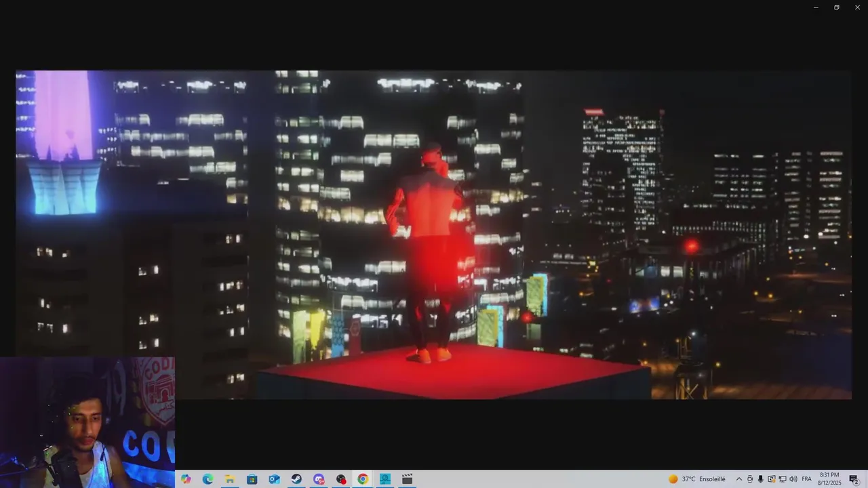The height and width of the screenshot is (488, 868).
Task: Click the microphone tray icon
Action: point(760,479)
